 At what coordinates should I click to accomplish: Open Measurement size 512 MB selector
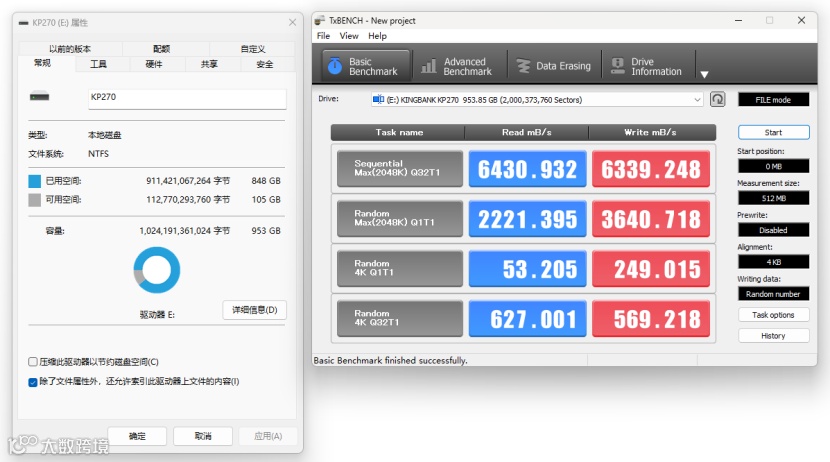773,198
